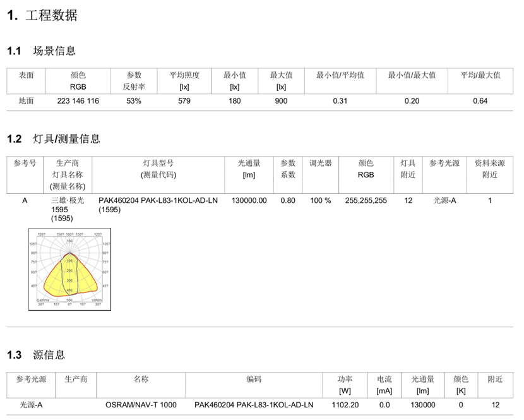Click the luminous flux value 130000.00
The height and width of the screenshot is (420, 524).
[249, 200]
